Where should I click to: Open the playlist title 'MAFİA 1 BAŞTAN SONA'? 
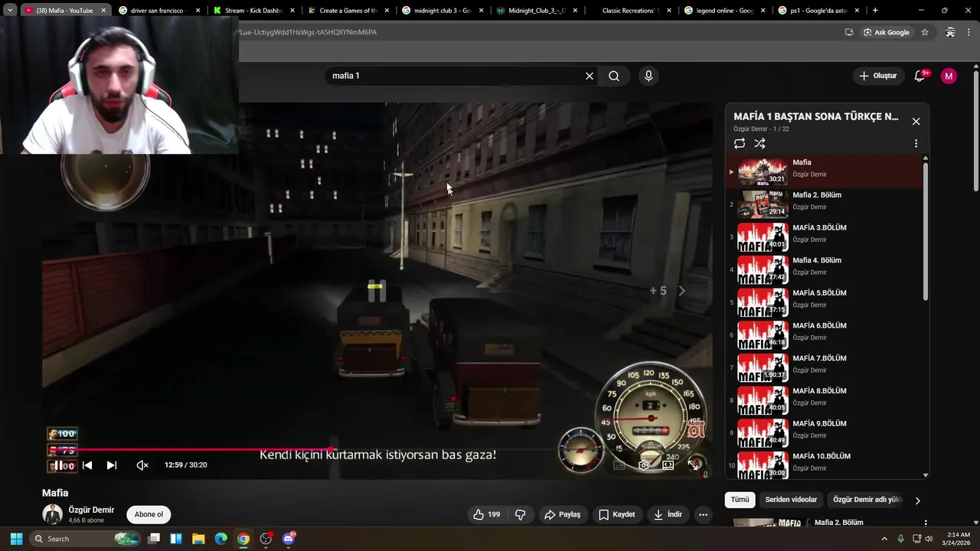(x=816, y=116)
